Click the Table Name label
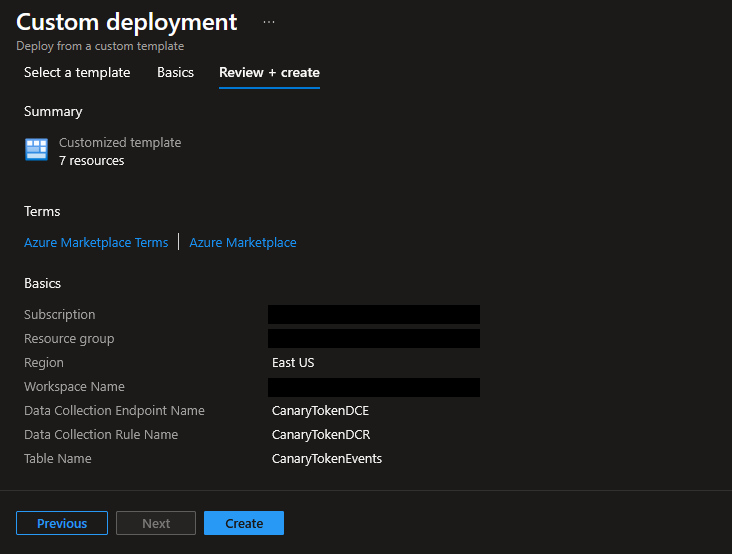The width and height of the screenshot is (732, 554). pyautogui.click(x=58, y=459)
